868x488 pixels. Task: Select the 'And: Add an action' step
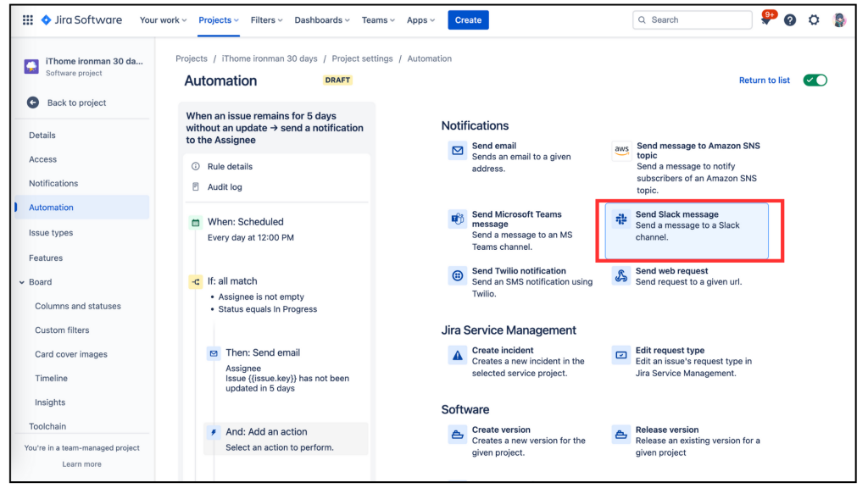286,440
